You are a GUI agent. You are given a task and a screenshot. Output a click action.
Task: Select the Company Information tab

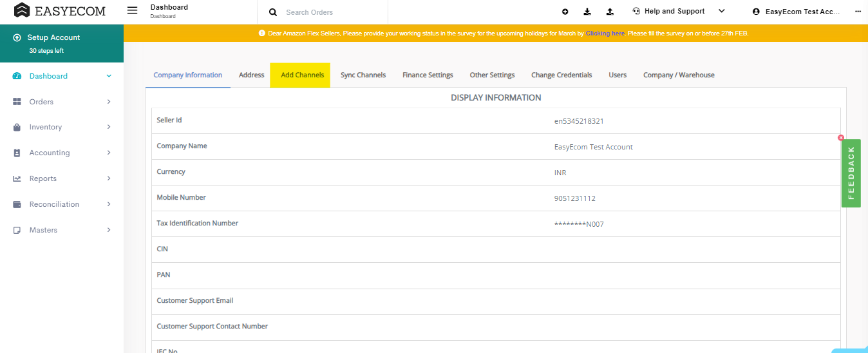tap(188, 75)
